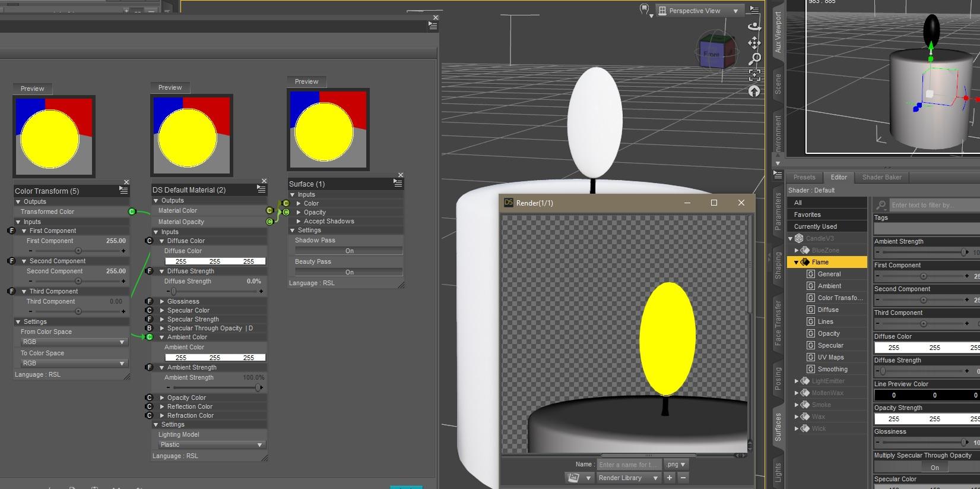Switch to the Shader Baker tab
Screen dimensions: 980x489
881,177
